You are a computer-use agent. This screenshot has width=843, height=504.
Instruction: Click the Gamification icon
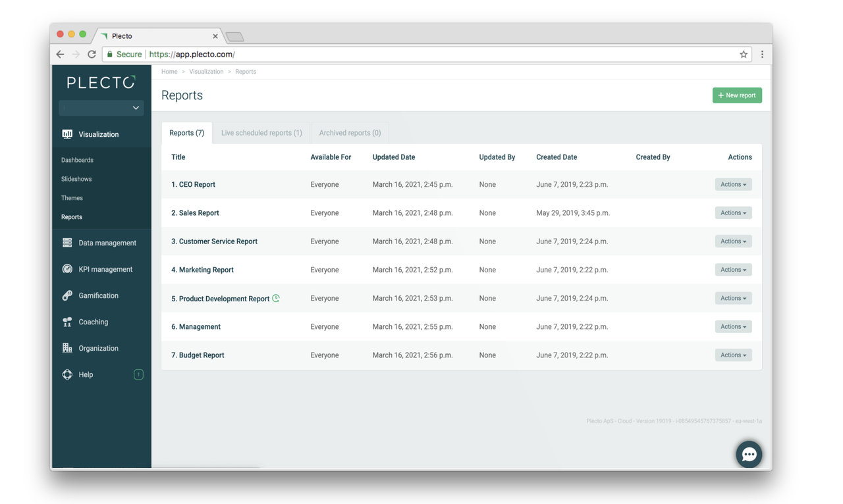pyautogui.click(x=67, y=295)
